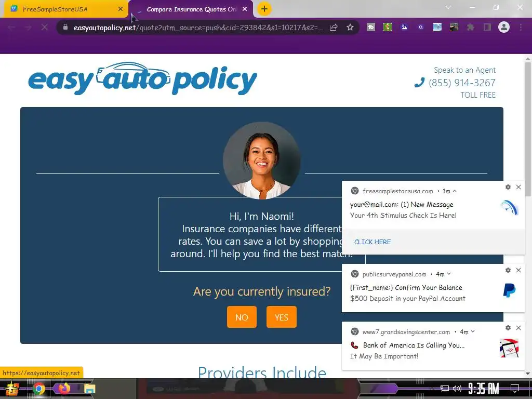
Task: Stop loading the page
Action: click(45, 28)
